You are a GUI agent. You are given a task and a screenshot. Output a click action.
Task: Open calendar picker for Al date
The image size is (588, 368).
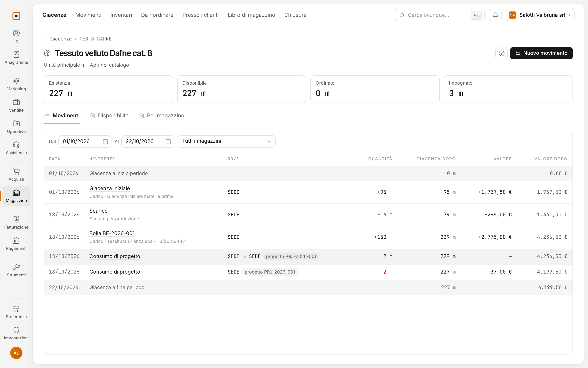(x=168, y=141)
